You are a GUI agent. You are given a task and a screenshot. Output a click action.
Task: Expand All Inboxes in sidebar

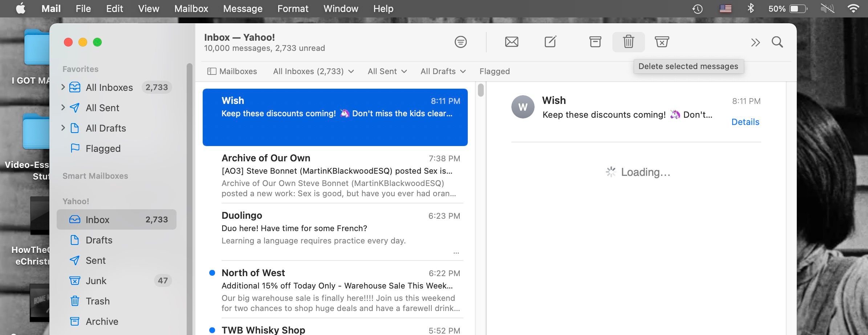pyautogui.click(x=63, y=87)
